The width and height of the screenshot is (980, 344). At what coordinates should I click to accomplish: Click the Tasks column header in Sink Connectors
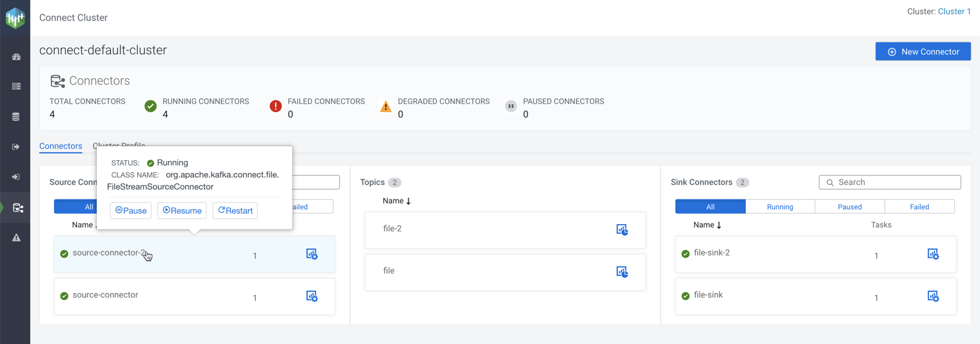click(881, 225)
